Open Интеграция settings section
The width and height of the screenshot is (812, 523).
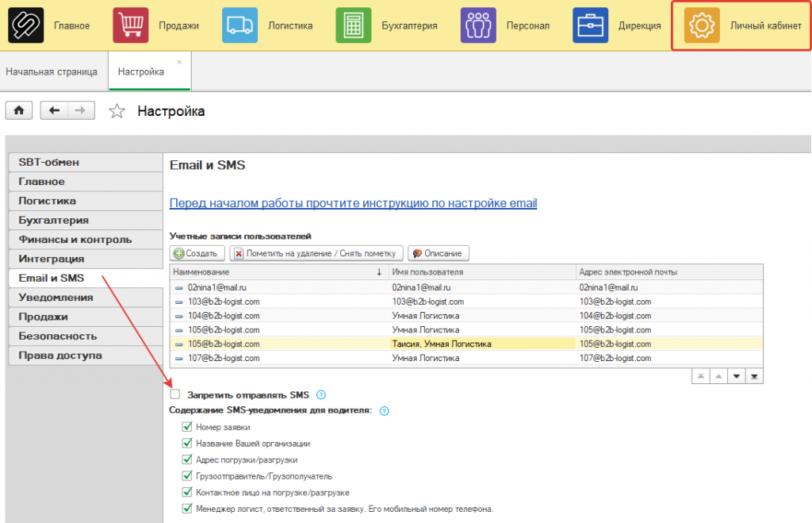point(86,259)
